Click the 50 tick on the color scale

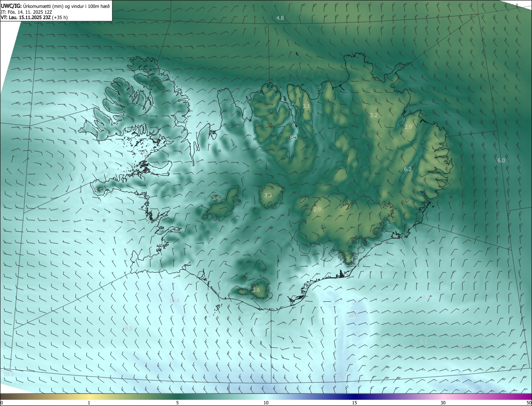point(529,403)
